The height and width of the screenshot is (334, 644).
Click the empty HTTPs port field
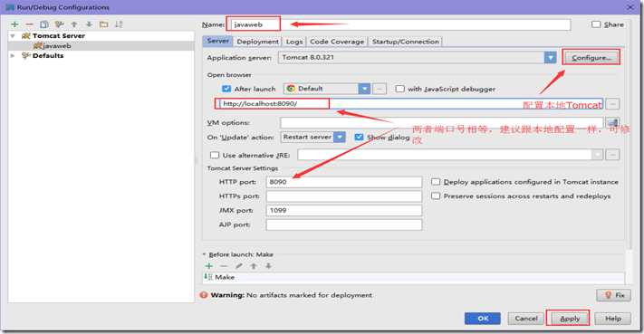344,196
